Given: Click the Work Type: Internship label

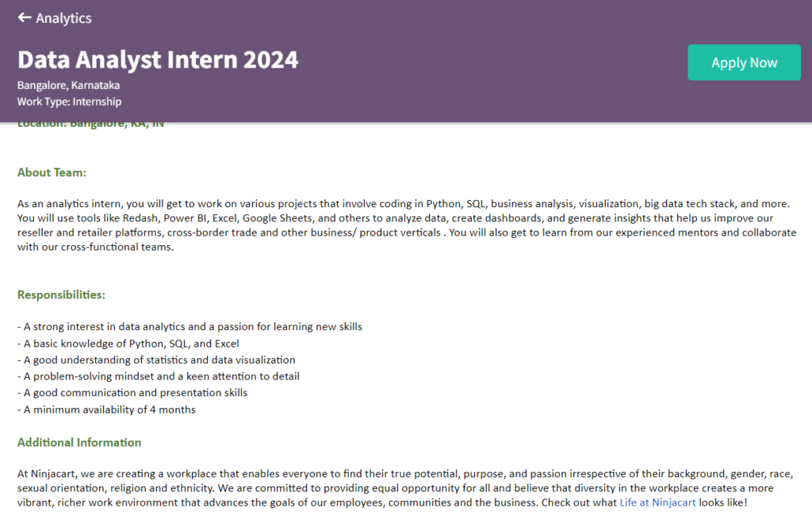Looking at the screenshot, I should pyautogui.click(x=68, y=102).
